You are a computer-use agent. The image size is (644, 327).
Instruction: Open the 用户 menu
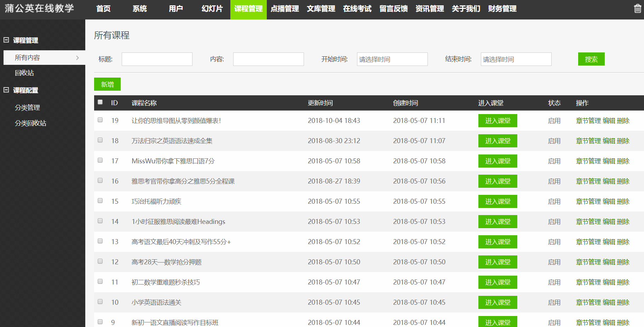176,9
